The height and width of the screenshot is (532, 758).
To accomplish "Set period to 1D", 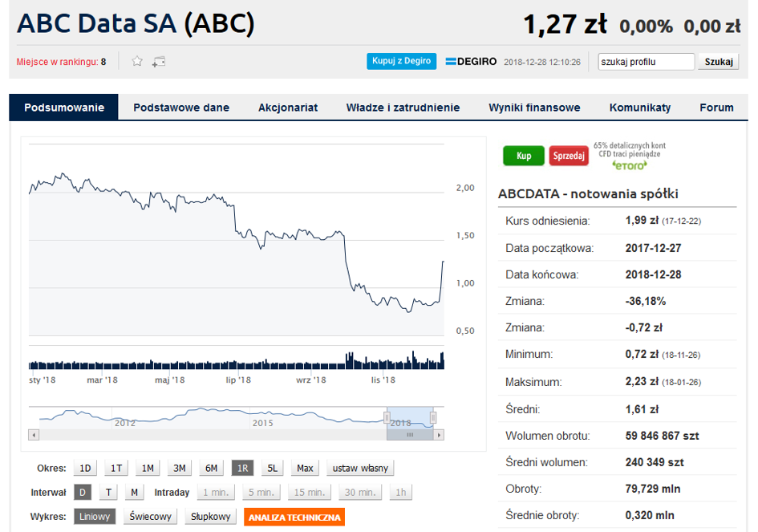I will click(85, 468).
